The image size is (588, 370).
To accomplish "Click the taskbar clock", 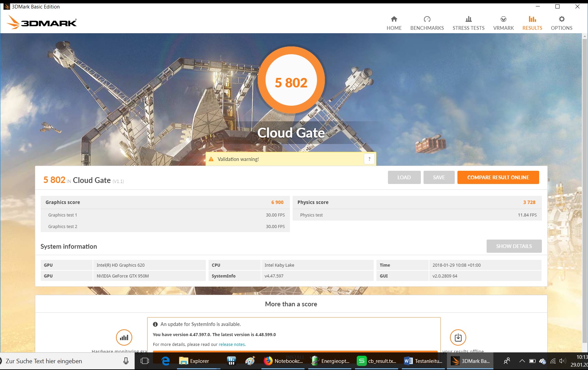I will [x=579, y=361].
